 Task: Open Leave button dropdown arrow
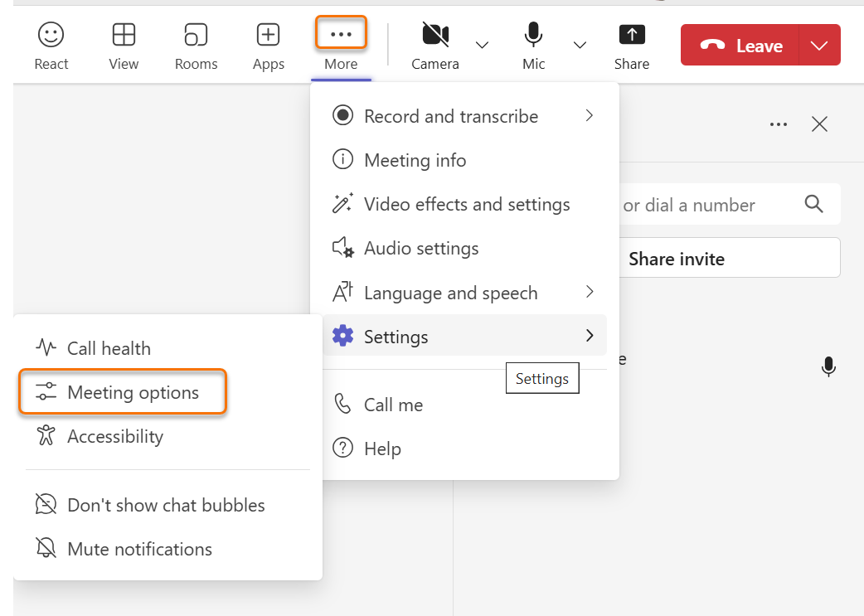(x=819, y=46)
